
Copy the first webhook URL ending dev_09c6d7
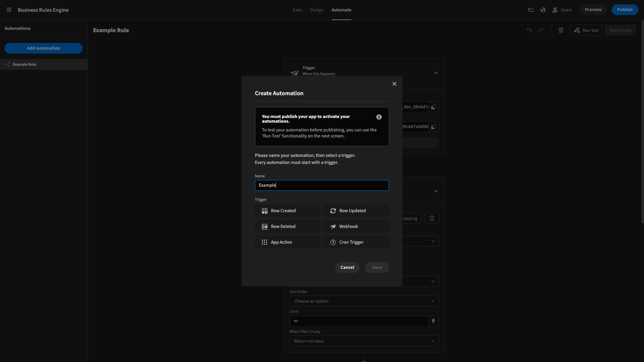(x=434, y=107)
